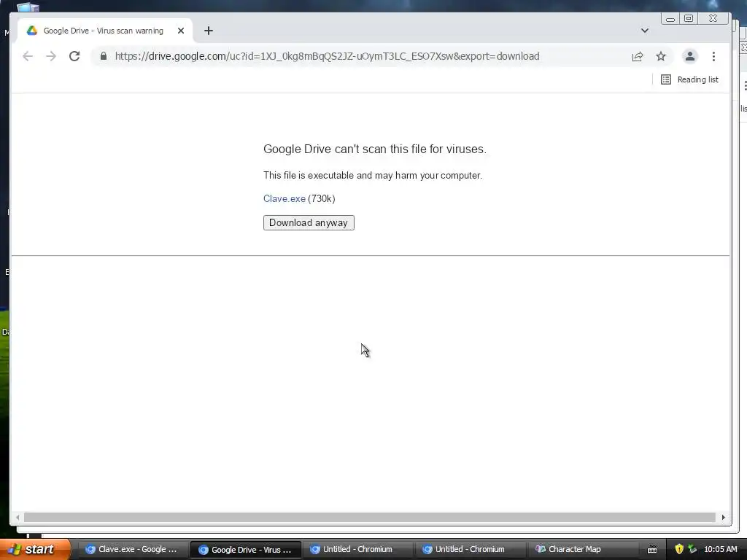
Task: Click the browser forward arrow
Action: [x=51, y=56]
